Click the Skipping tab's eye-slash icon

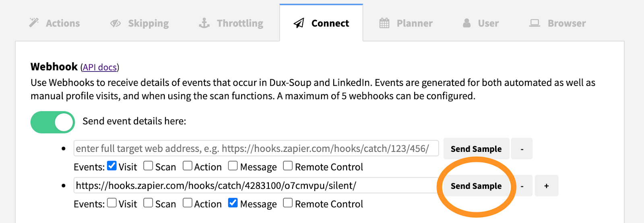(116, 23)
